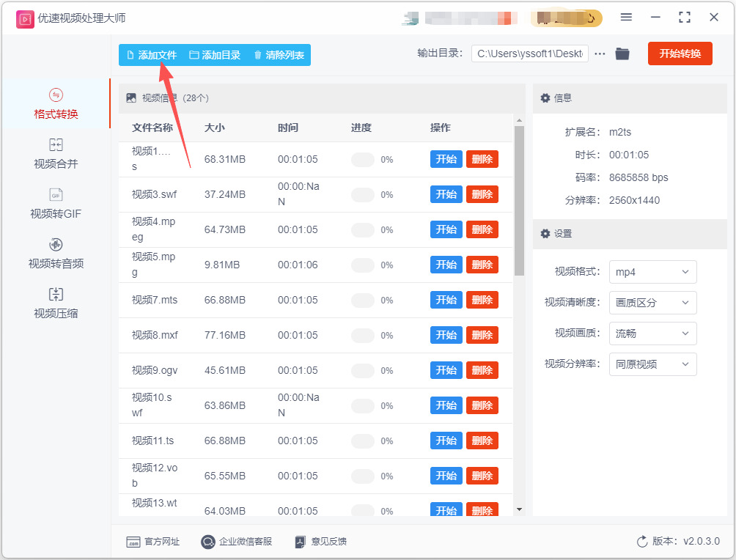Clear the file list (清除列表)
Screen dimensions: 736x560
[x=279, y=55]
